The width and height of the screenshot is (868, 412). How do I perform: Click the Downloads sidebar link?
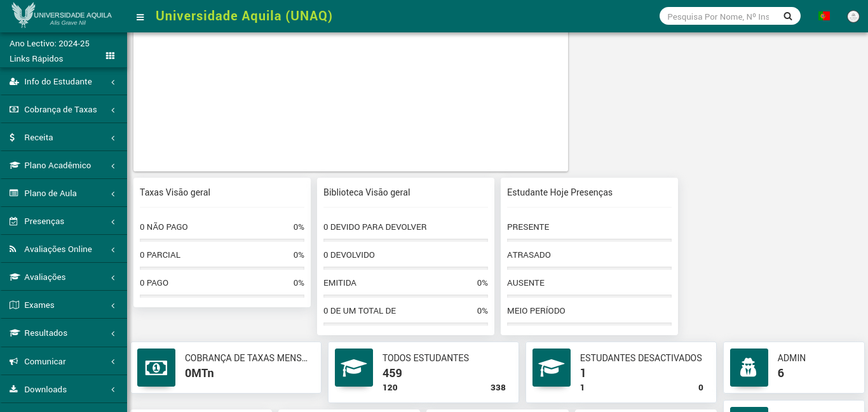[x=45, y=389]
